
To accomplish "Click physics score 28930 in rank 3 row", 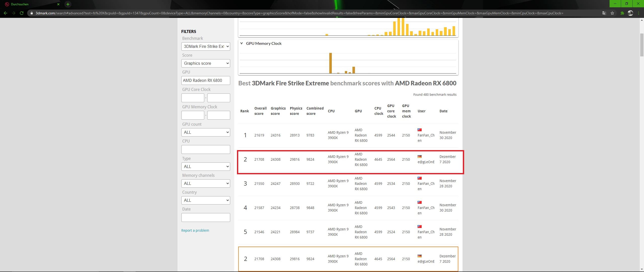I will pos(295,184).
